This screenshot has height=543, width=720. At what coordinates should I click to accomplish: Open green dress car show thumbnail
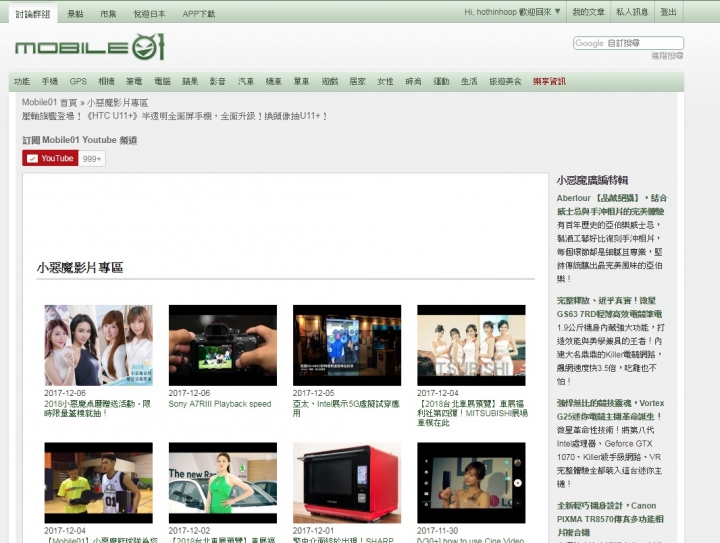pyautogui.click(x=223, y=483)
